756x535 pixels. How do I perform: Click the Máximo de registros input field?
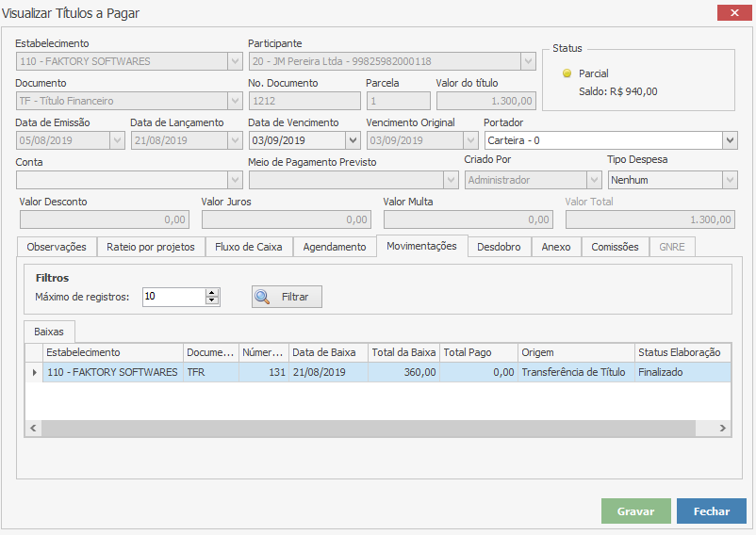pos(173,297)
